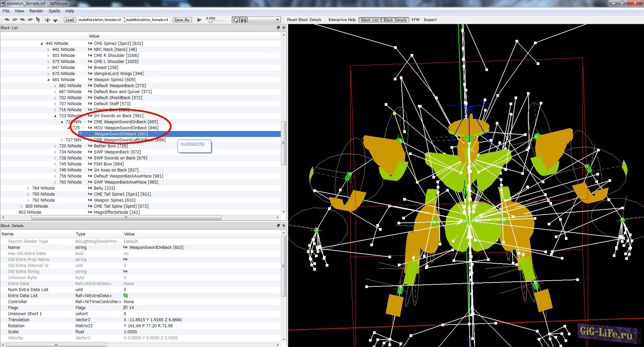644x347 pixels.
Task: Click the flip/axes arrows toolbar icon
Action: click(48, 20)
